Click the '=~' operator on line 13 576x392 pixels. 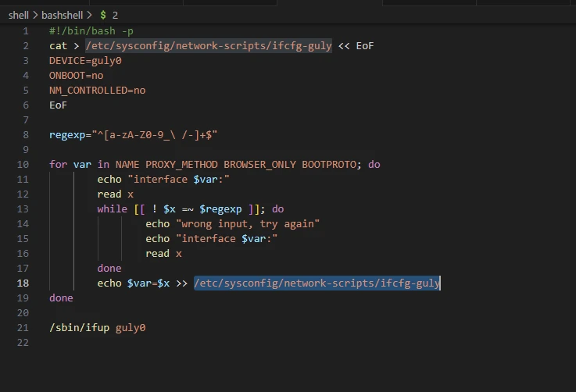coord(188,208)
